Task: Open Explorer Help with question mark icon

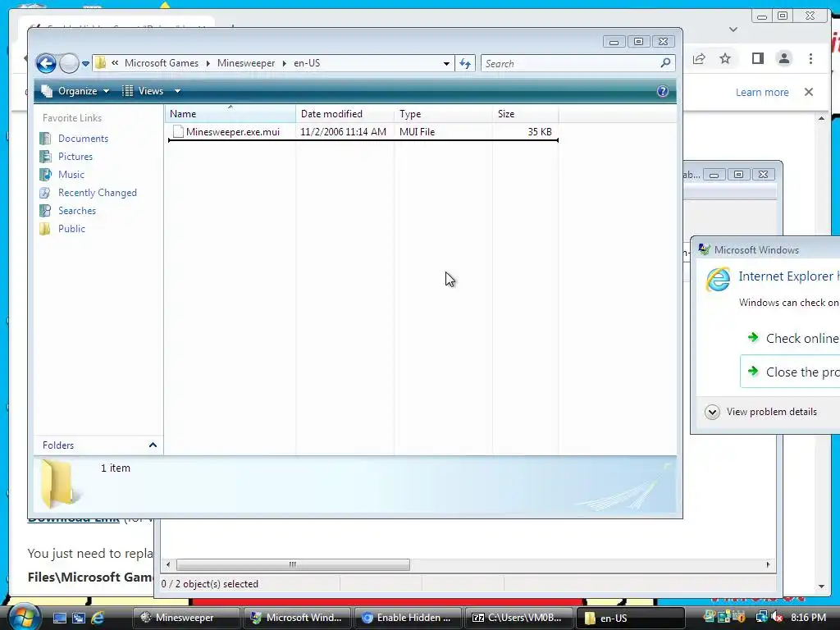Action: tap(663, 91)
